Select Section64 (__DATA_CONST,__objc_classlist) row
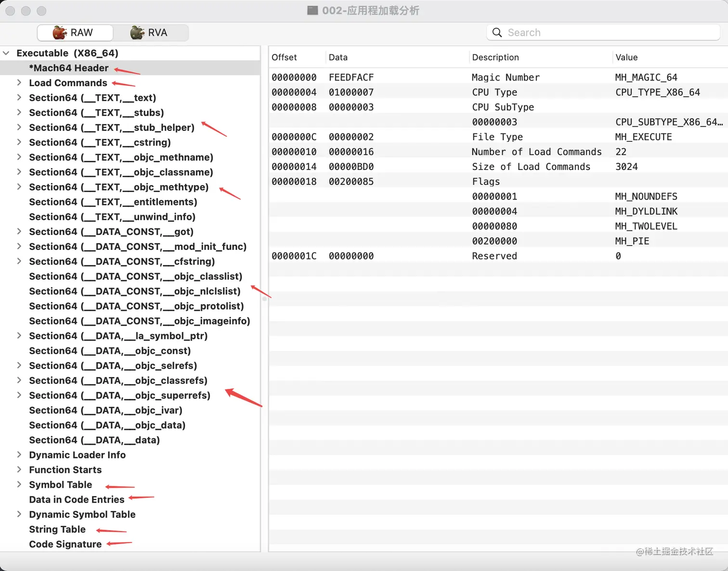728x571 pixels. click(130, 277)
